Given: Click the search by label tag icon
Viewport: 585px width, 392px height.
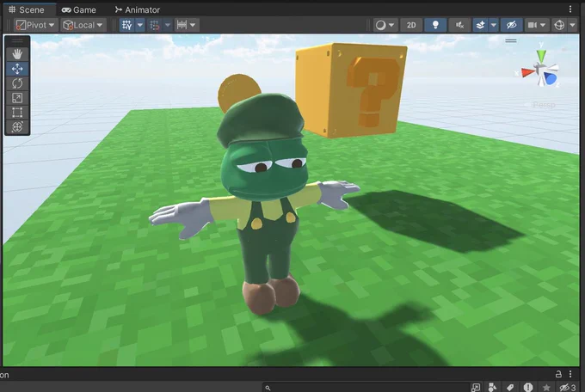Looking at the screenshot, I should click(510, 387).
